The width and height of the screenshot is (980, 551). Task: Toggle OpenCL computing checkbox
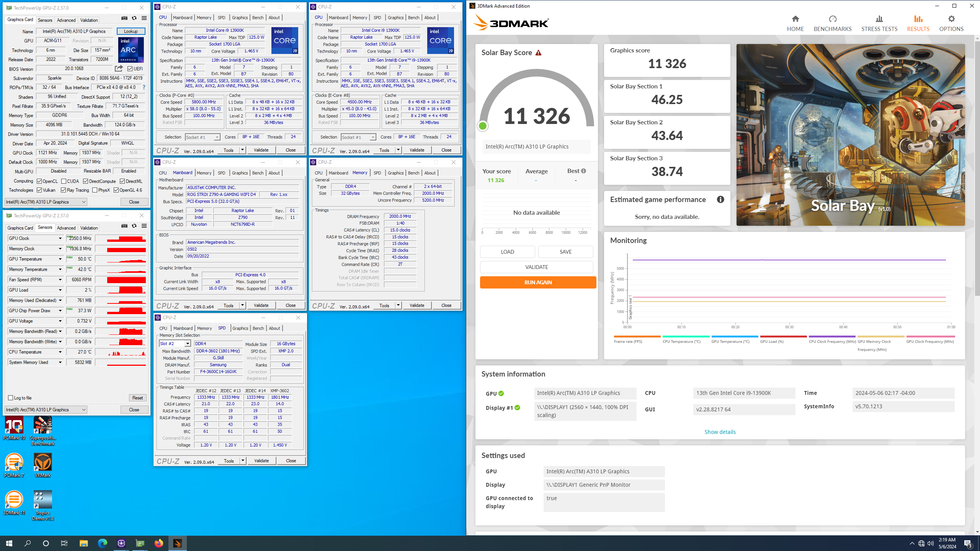tap(39, 181)
